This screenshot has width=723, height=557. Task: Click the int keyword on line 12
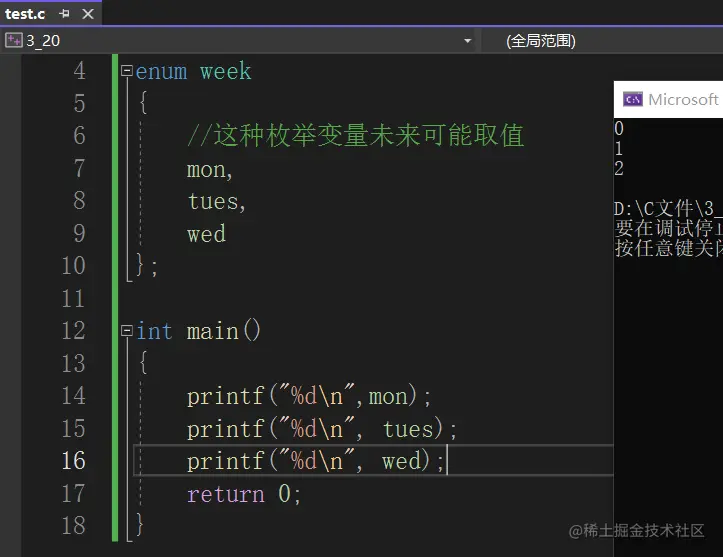154,332
